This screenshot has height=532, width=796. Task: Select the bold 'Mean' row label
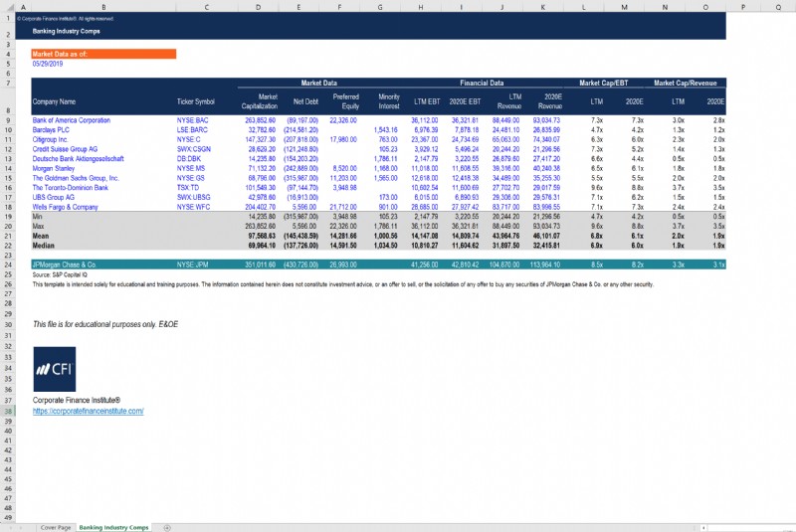point(41,237)
